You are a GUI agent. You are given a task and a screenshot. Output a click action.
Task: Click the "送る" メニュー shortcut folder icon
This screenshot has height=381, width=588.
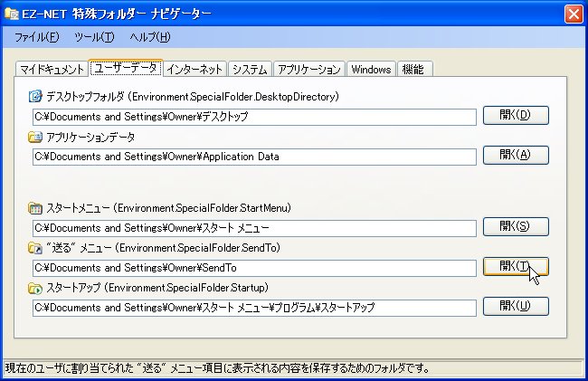point(35,248)
